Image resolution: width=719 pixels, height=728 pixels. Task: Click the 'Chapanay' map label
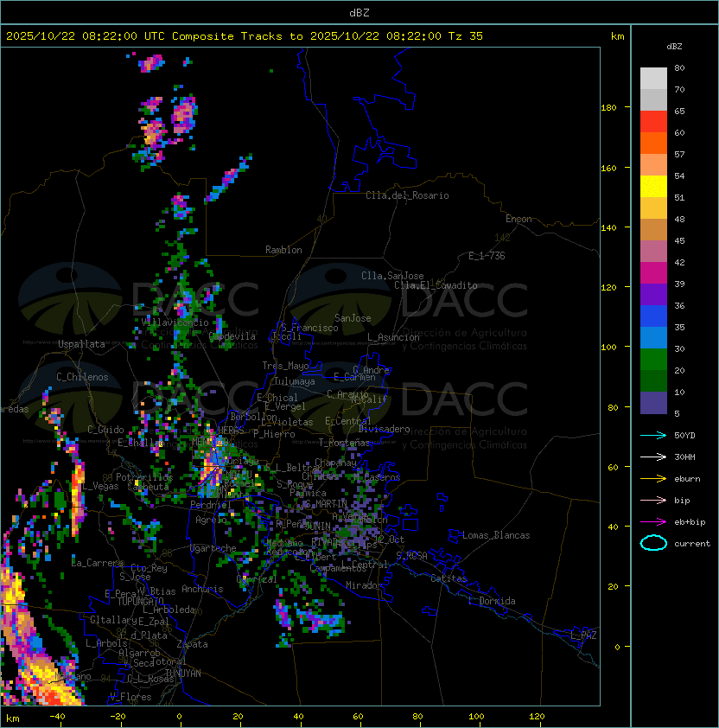click(x=335, y=463)
